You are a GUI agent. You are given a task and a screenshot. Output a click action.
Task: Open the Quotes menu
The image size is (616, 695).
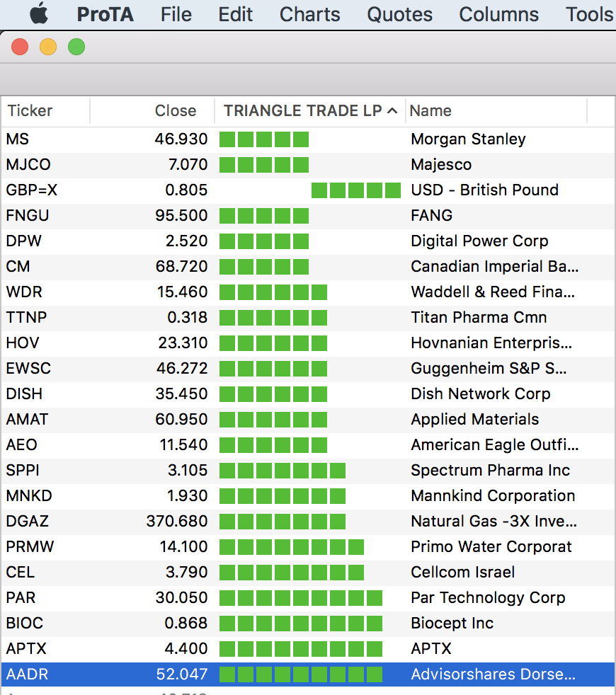pyautogui.click(x=399, y=15)
